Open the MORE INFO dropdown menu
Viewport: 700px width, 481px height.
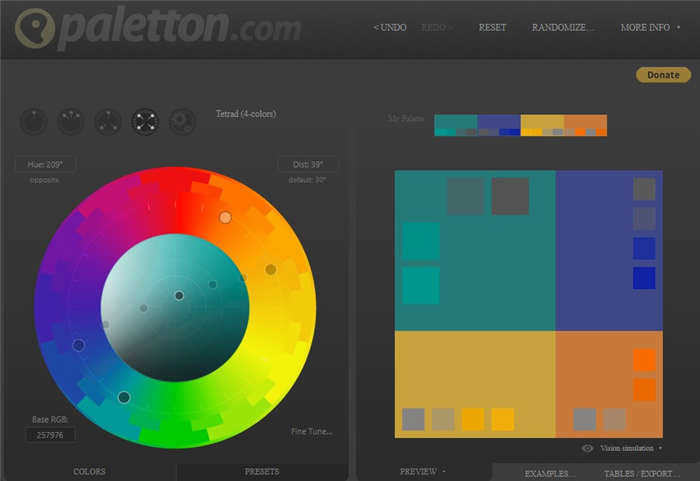click(650, 28)
